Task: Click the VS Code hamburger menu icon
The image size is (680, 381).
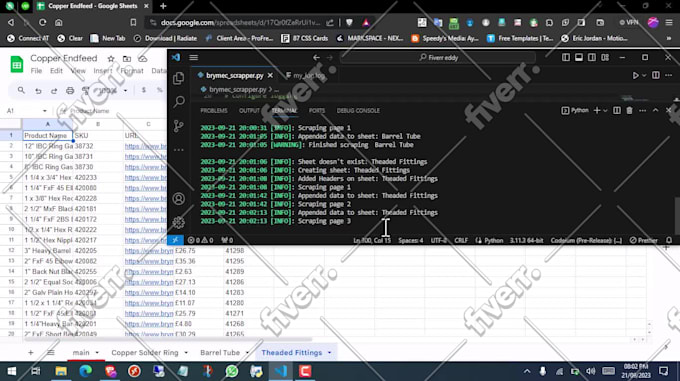Action: pos(194,57)
